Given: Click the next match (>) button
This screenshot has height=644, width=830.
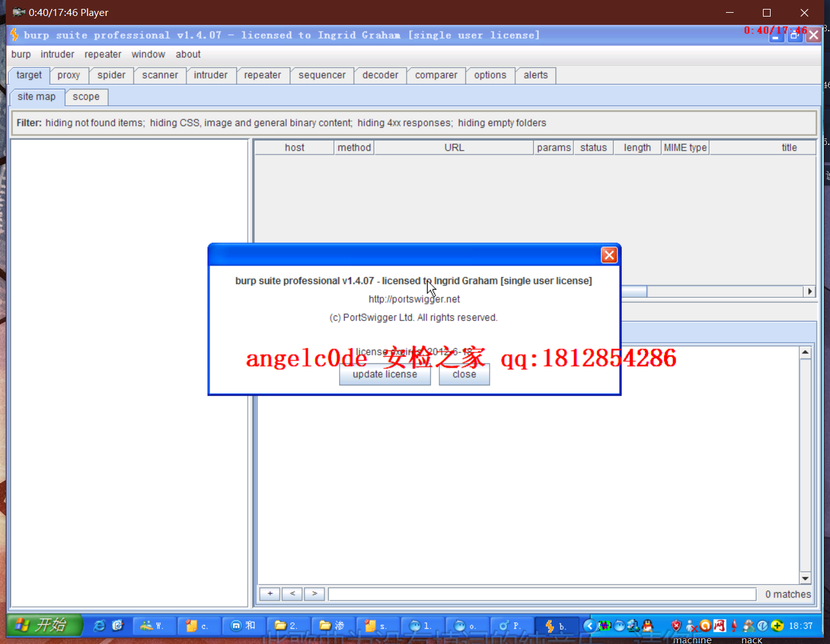Looking at the screenshot, I should point(315,594).
